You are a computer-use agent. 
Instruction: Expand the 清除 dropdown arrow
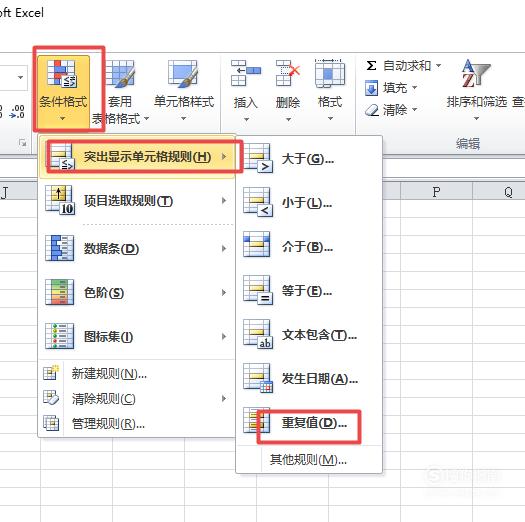pyautogui.click(x=415, y=109)
